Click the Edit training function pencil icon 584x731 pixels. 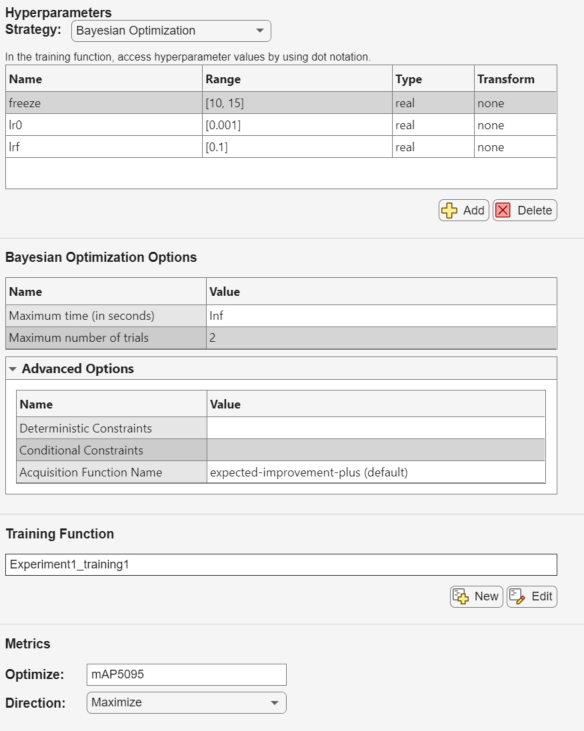coord(517,596)
